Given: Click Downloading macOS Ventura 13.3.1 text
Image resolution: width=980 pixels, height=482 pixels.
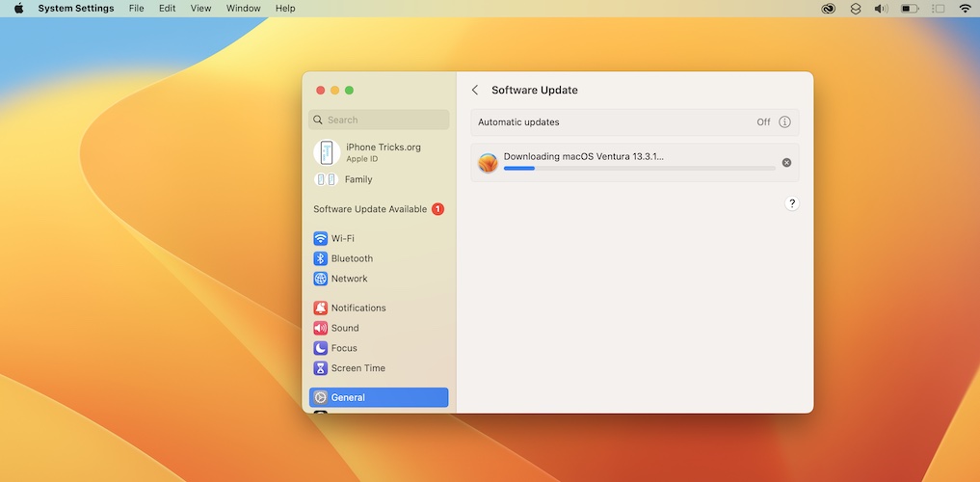Looking at the screenshot, I should point(584,156).
